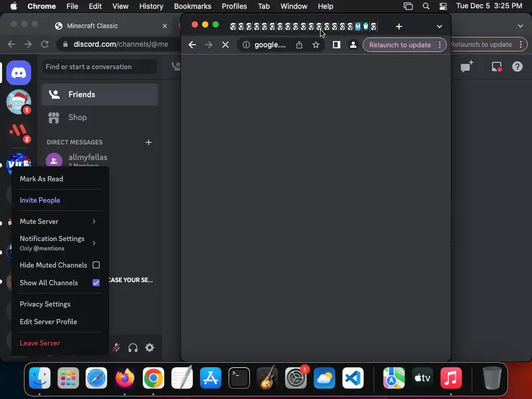
Task: Open Privacy Settings from context menu
Action: [45, 304]
